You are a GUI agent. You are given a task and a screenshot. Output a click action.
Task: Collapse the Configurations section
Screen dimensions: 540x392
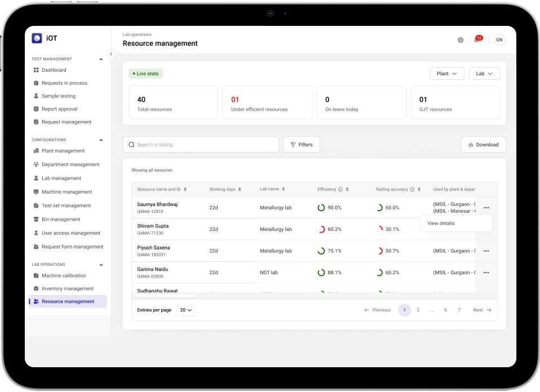pyautogui.click(x=101, y=140)
